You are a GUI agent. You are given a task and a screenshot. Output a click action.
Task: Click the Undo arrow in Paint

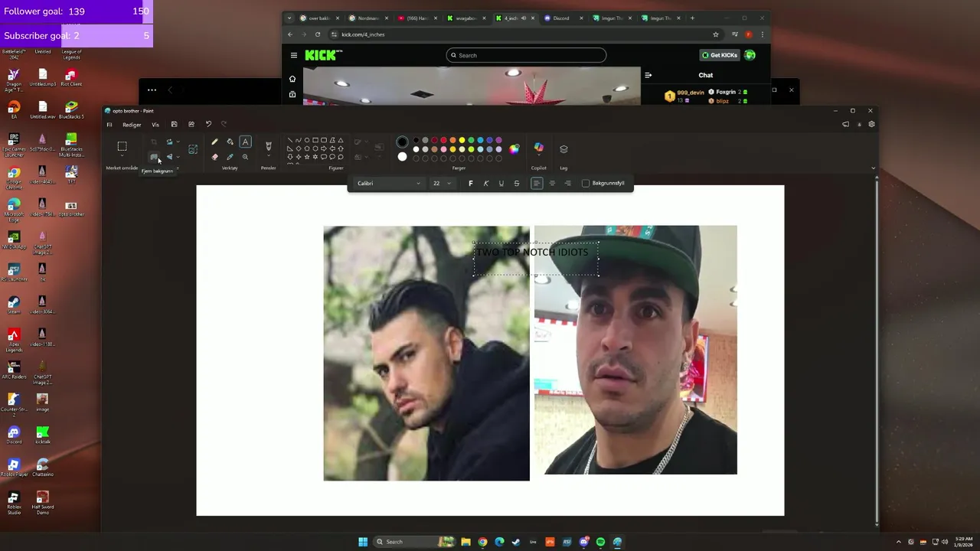tap(208, 124)
